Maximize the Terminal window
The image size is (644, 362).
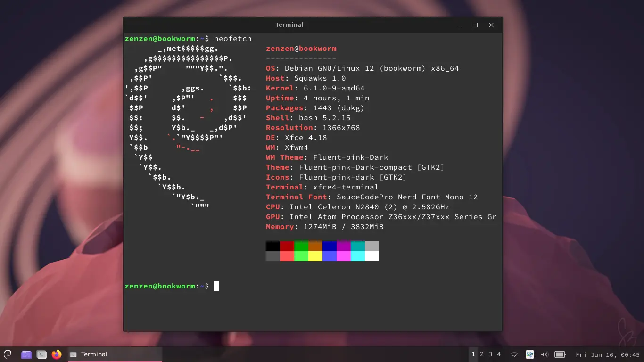pyautogui.click(x=475, y=25)
